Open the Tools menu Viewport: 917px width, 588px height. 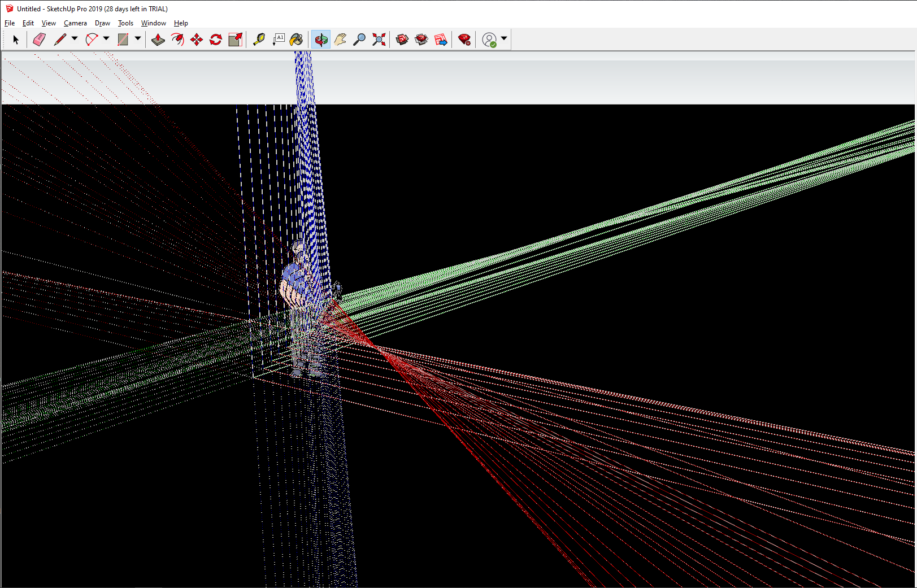click(x=125, y=23)
